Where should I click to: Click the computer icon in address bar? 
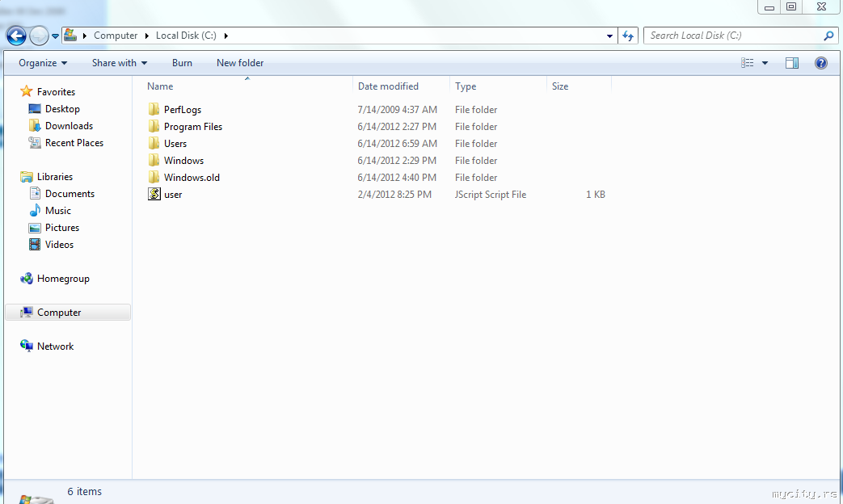tap(70, 36)
